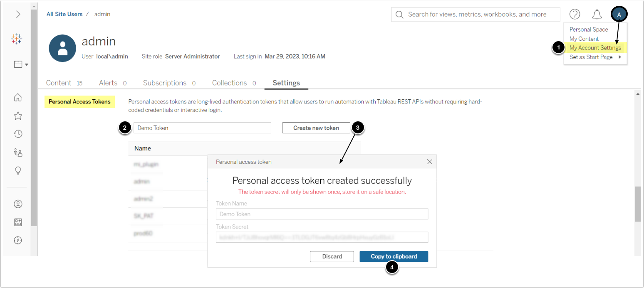
Task: Select My Account Settings menu item
Action: coord(595,48)
